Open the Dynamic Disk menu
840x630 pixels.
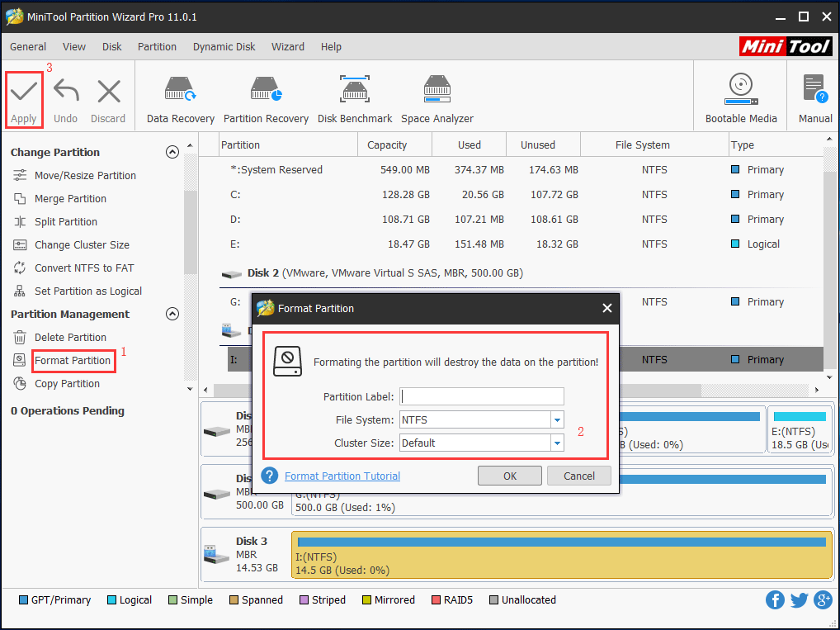224,46
